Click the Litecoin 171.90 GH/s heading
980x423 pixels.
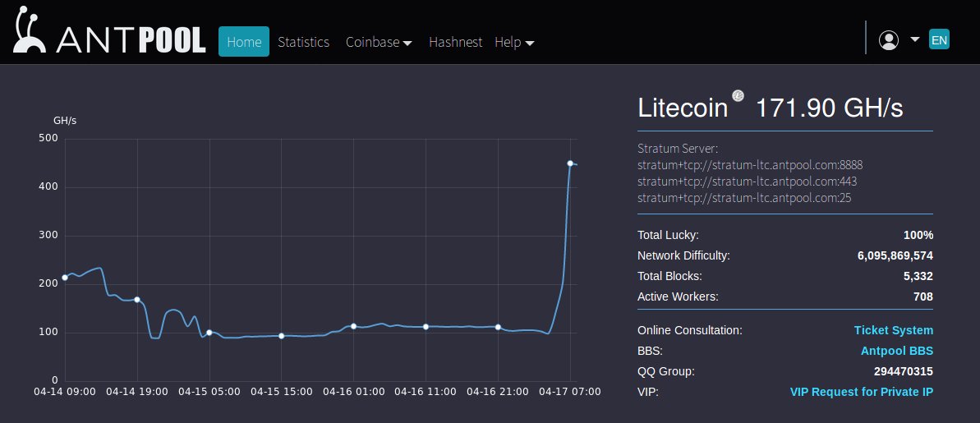pyautogui.click(x=770, y=108)
